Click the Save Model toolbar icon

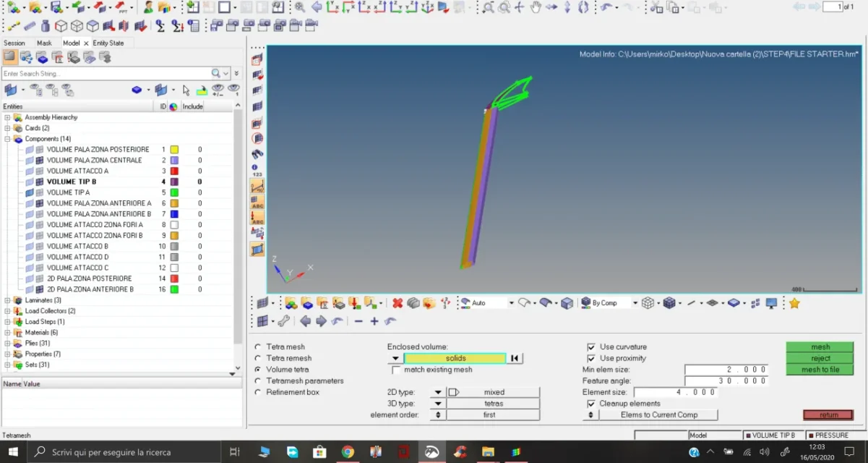[56, 7]
